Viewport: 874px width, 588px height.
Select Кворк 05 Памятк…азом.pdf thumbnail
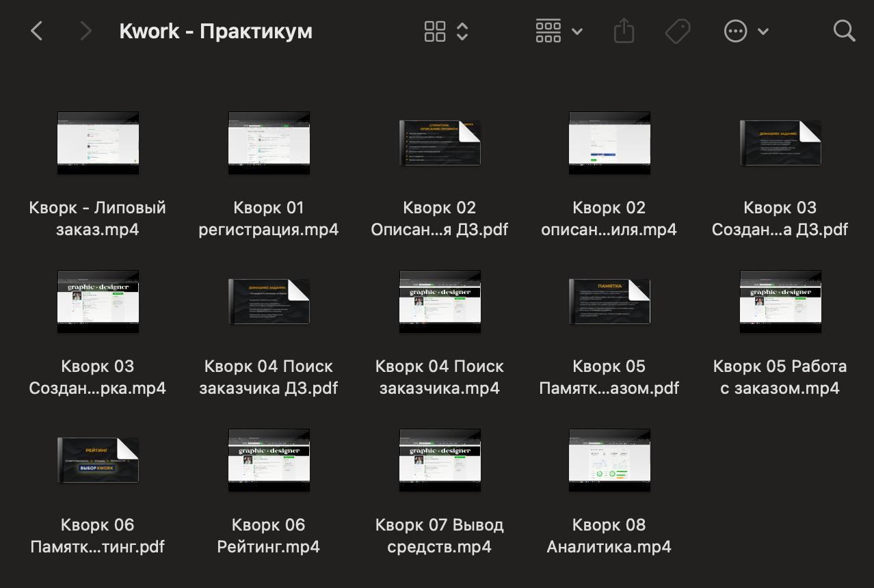pyautogui.click(x=609, y=302)
